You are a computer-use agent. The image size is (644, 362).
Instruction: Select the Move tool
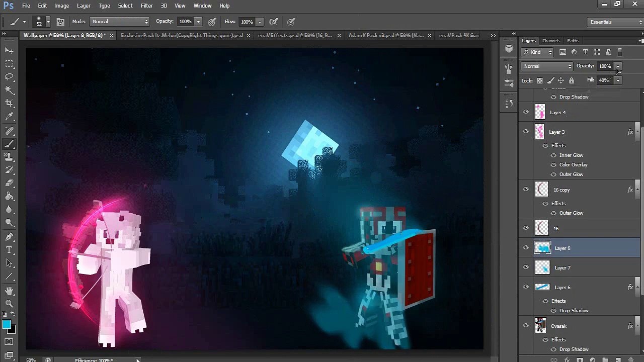coord(9,50)
